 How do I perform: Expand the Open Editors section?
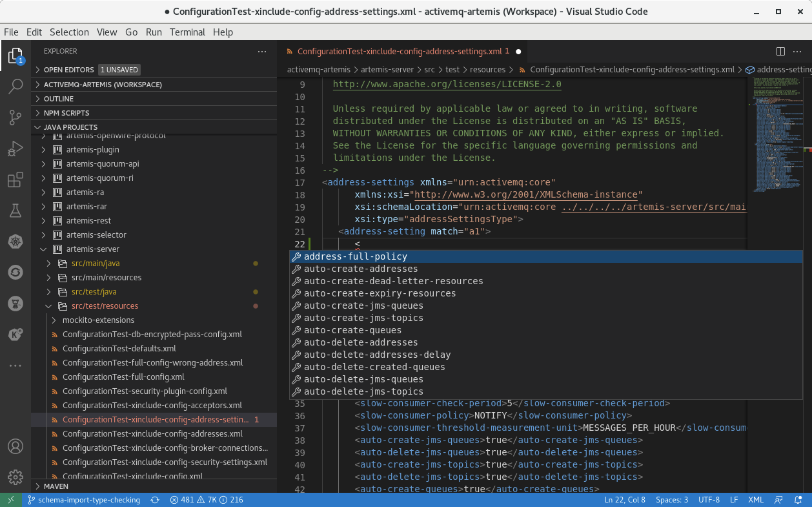click(x=154, y=70)
